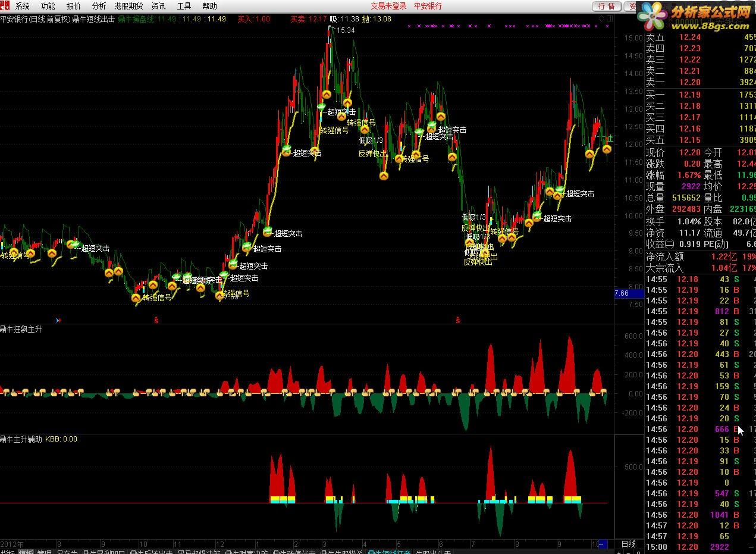
Task: Select the 15:00 closing tick row
Action: click(x=701, y=547)
